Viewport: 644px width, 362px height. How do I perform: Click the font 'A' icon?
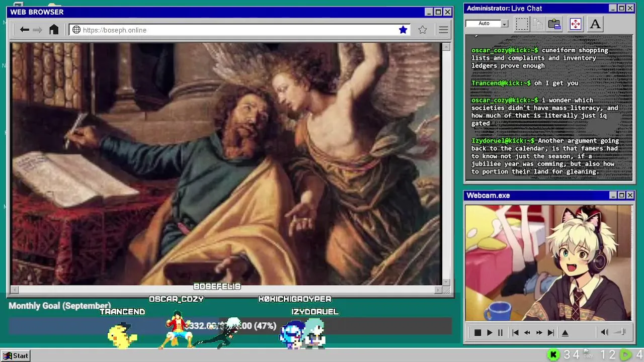[x=595, y=24]
